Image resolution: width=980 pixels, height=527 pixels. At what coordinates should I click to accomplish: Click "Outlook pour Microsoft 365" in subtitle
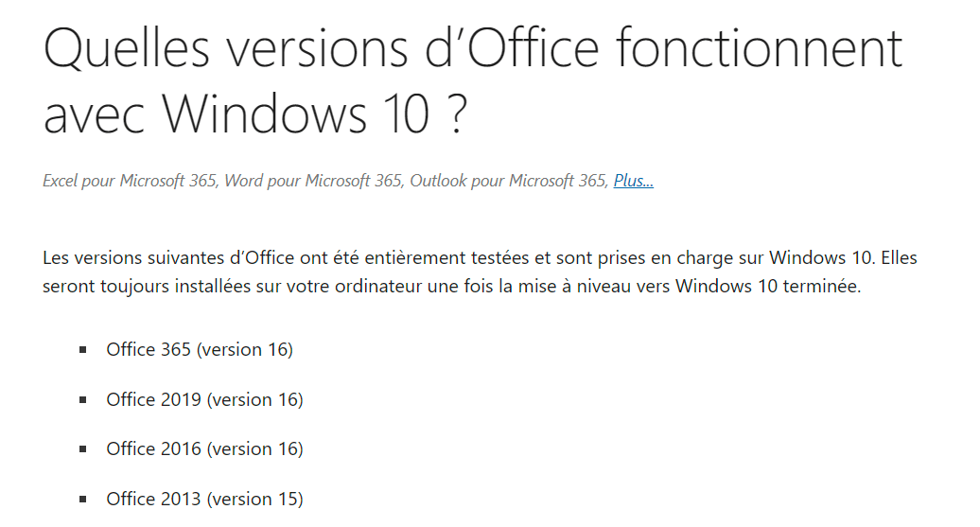click(509, 181)
